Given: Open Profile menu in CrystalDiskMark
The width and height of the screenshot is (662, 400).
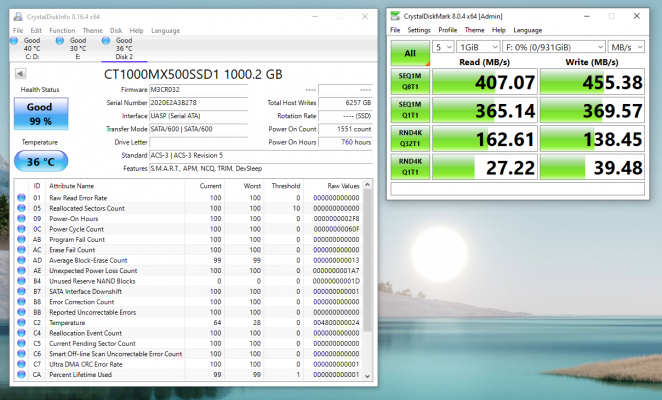Looking at the screenshot, I should 448,30.
